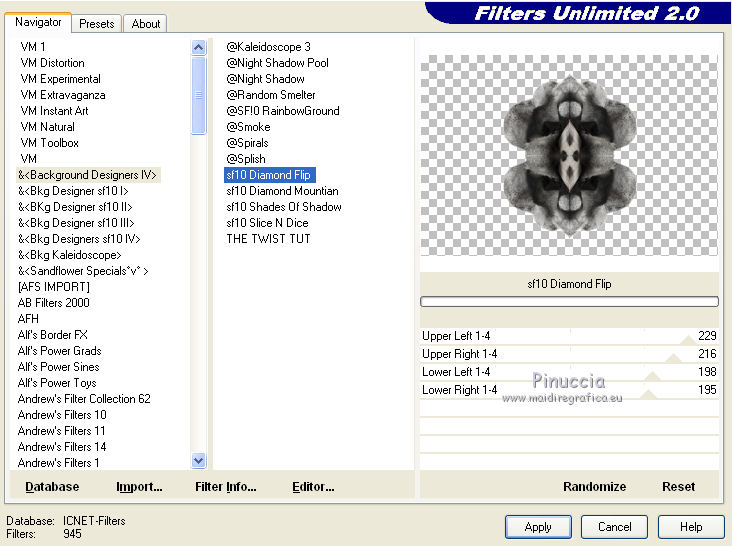This screenshot has width=732, height=546.
Task: Apply the filter with Apply button
Action: click(x=538, y=527)
